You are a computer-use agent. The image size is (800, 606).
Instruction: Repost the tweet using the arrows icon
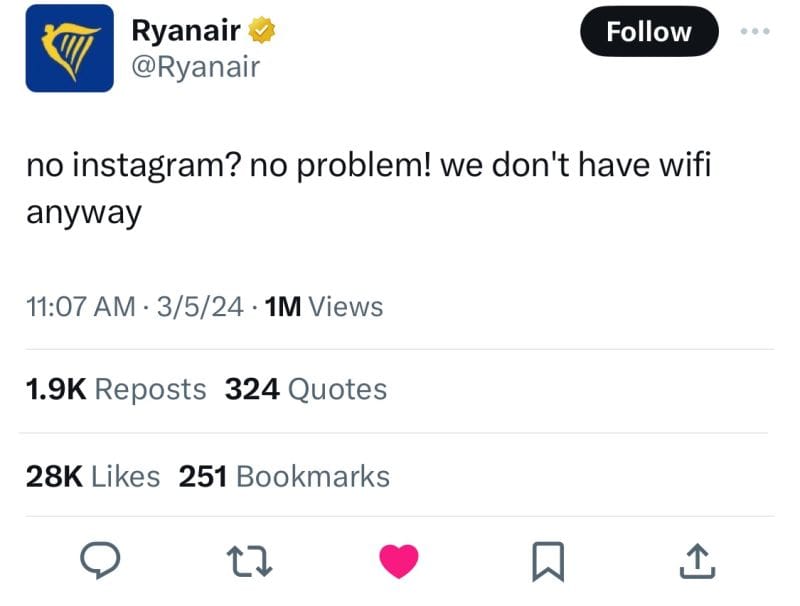(x=249, y=561)
